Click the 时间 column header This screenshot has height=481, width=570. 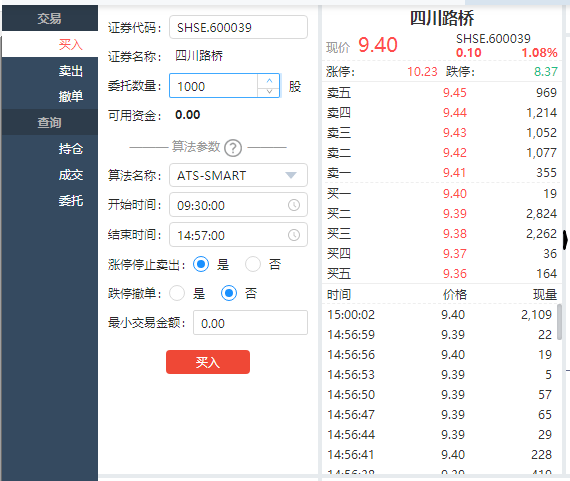tap(339, 294)
